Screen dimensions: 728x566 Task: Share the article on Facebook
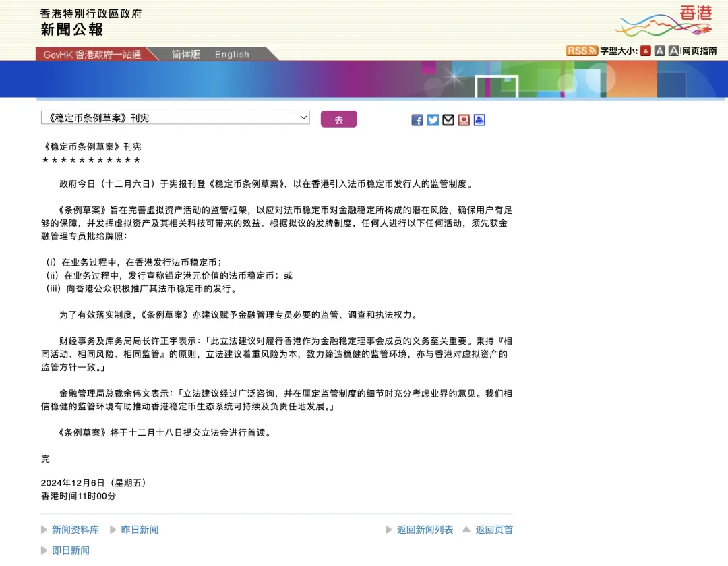tap(417, 119)
